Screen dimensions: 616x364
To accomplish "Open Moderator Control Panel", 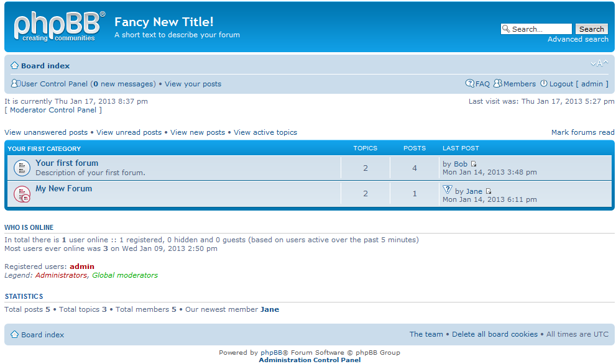I will (x=53, y=110).
